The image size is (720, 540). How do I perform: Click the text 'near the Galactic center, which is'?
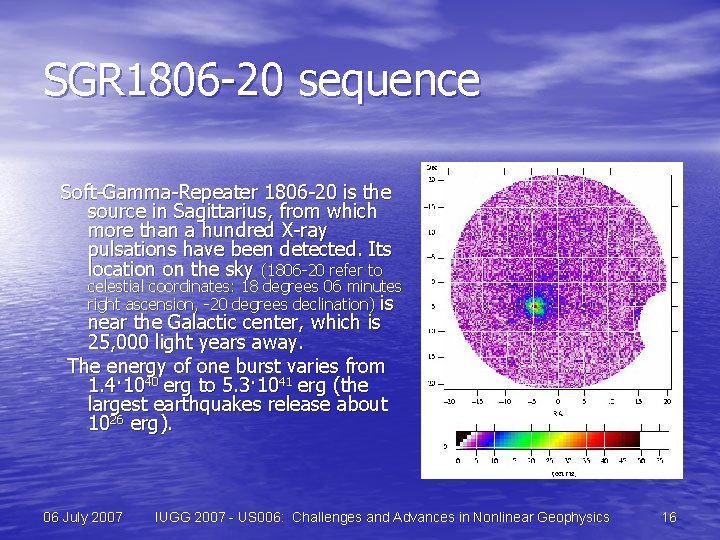pos(234,322)
